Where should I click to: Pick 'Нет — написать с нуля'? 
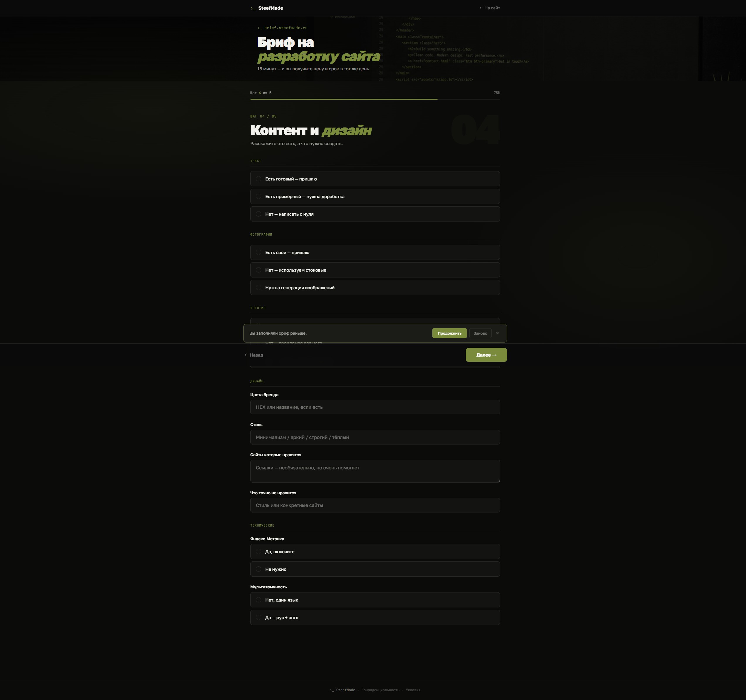(x=375, y=214)
